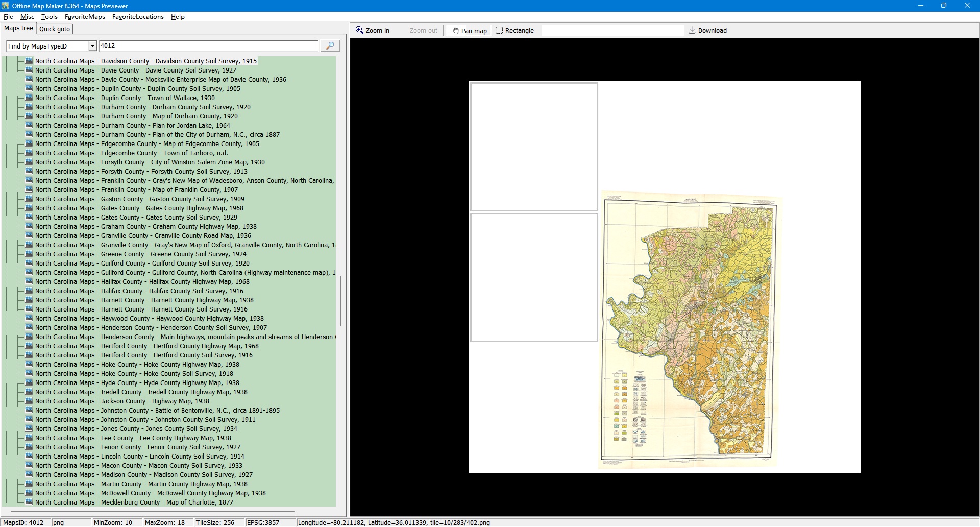Click the search text field containing 4012

[x=208, y=46]
